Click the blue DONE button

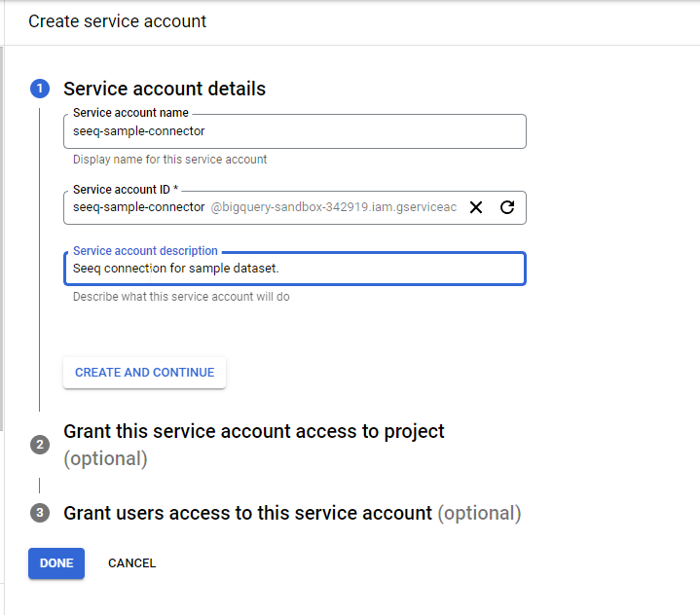(x=56, y=563)
